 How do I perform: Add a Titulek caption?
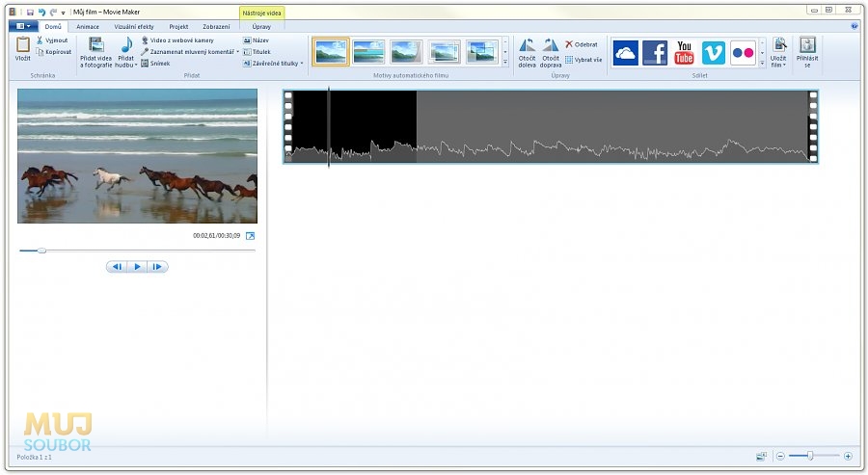tap(257, 52)
